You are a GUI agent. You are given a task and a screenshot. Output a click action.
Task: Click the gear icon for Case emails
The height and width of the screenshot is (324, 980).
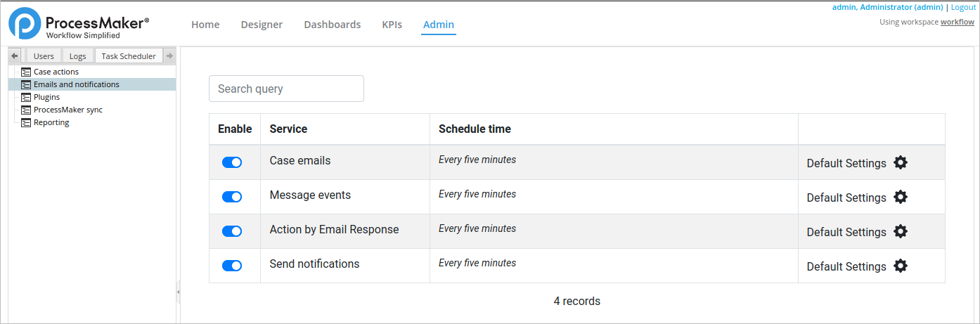(900, 162)
